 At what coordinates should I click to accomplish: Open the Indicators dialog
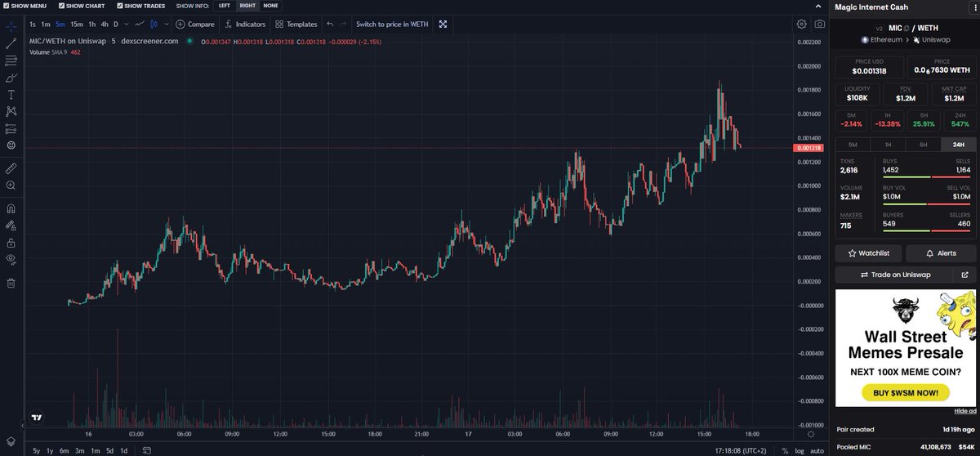tap(245, 25)
